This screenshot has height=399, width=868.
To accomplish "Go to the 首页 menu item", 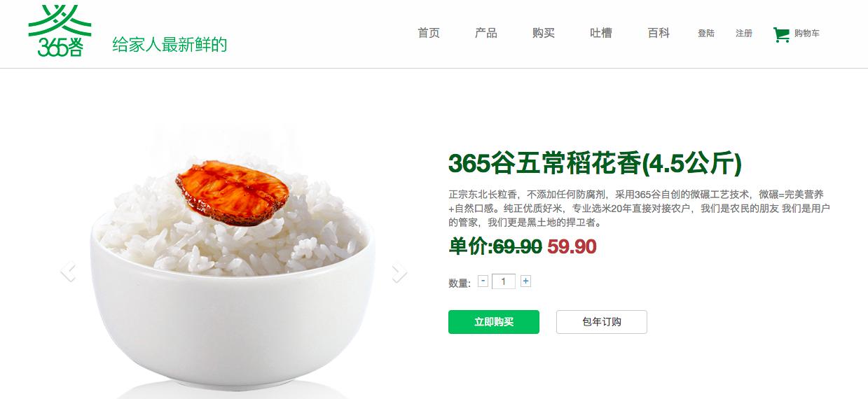I will pyautogui.click(x=429, y=33).
